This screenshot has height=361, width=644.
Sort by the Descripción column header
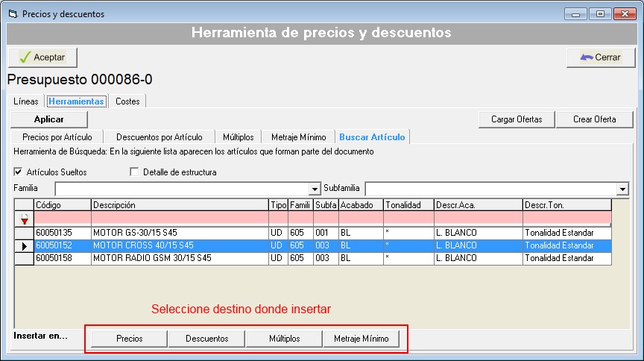point(179,204)
